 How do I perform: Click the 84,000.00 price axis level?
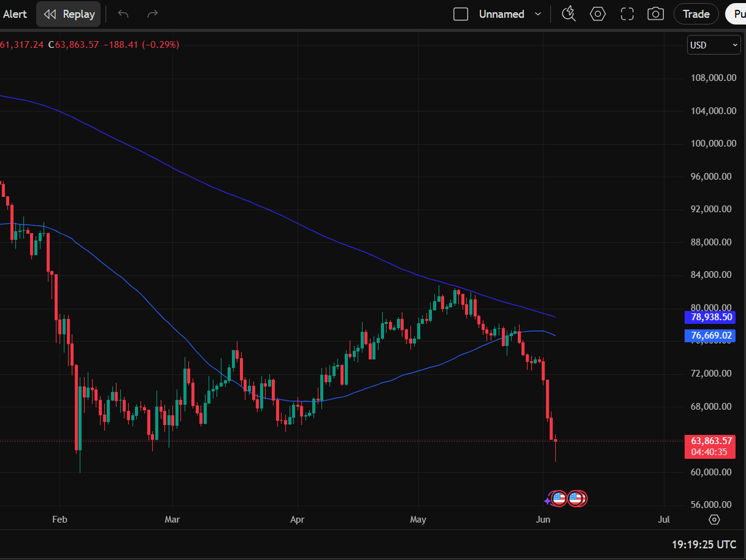tap(711, 275)
